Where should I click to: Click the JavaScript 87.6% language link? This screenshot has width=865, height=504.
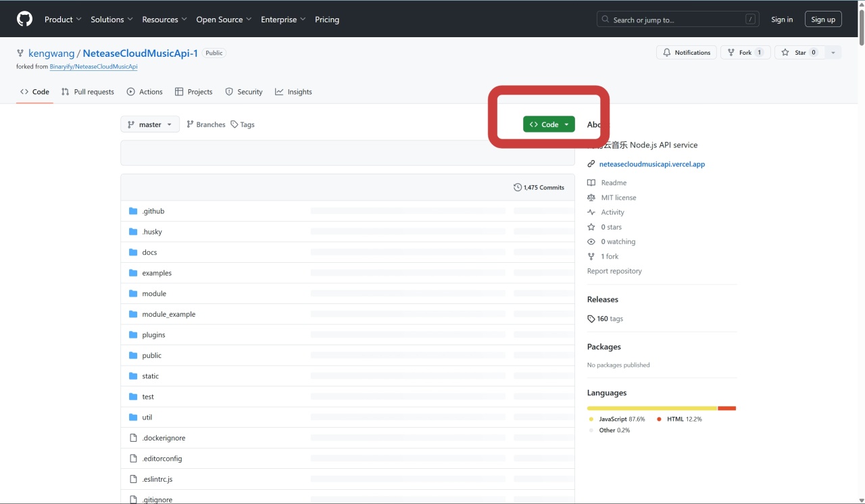tap(617, 419)
